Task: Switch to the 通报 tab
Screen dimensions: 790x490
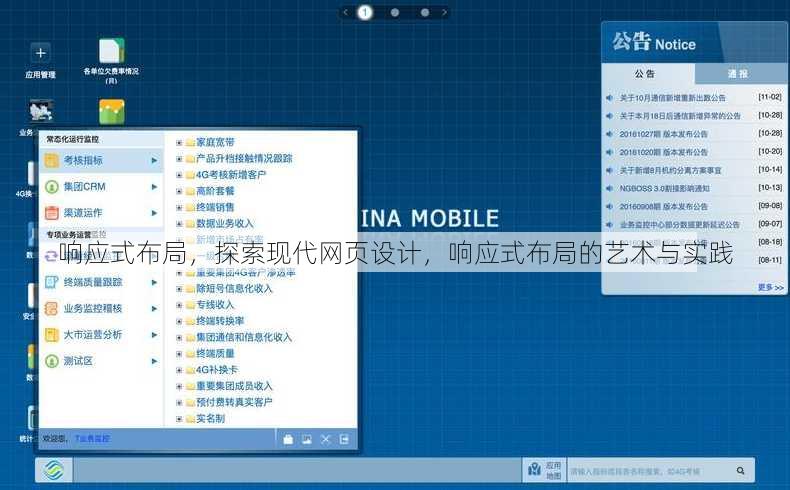Action: tap(741, 74)
